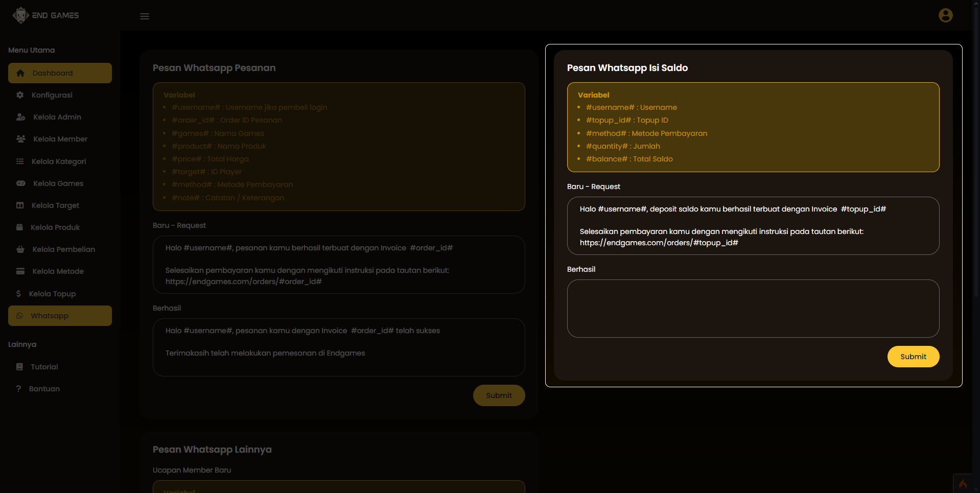Open Kelola Kategori section
The width and height of the screenshot is (980, 493).
(59, 161)
